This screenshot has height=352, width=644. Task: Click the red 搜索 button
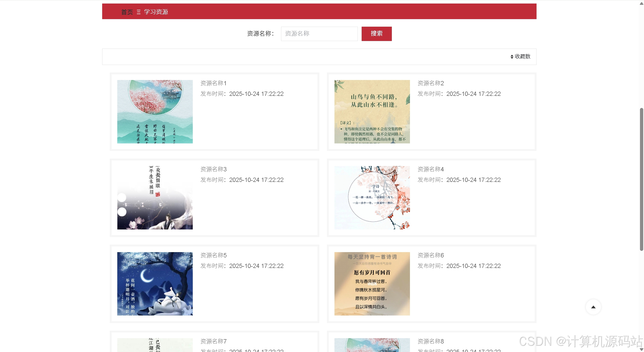[376, 34]
